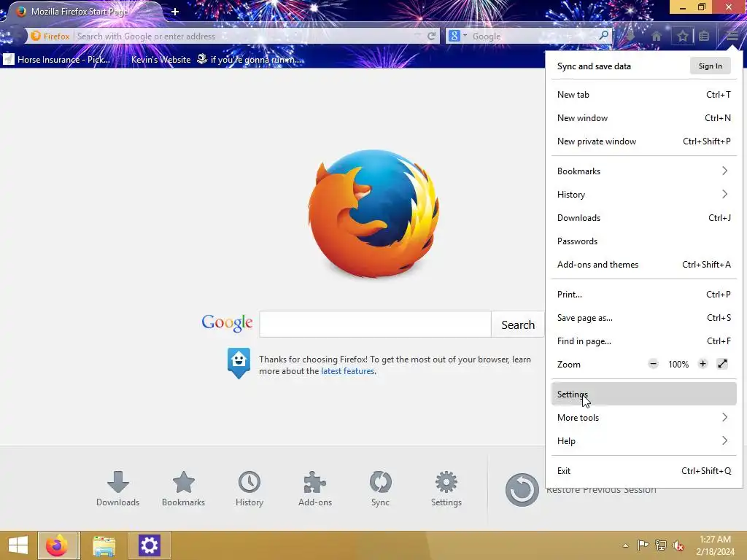Open Settings gear on start page
This screenshot has width=747, height=560.
coord(446,489)
